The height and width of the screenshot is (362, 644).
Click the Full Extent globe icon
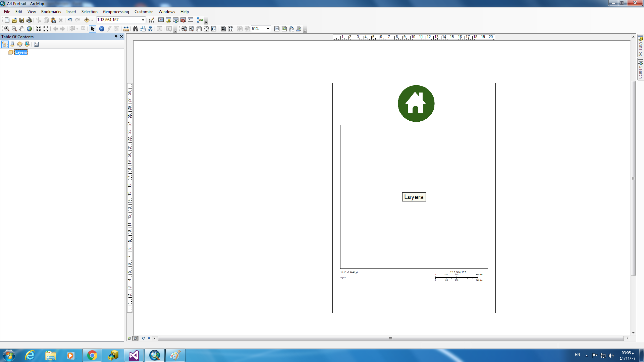(29, 29)
